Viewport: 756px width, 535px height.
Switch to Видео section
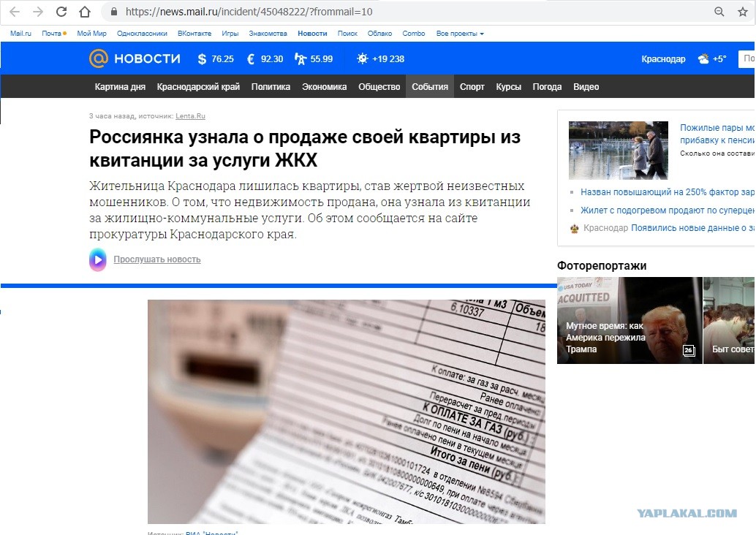pyautogui.click(x=586, y=87)
